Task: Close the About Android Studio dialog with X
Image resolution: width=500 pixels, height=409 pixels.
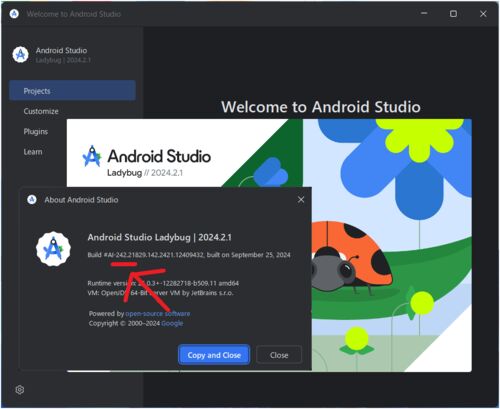Action: pos(301,199)
